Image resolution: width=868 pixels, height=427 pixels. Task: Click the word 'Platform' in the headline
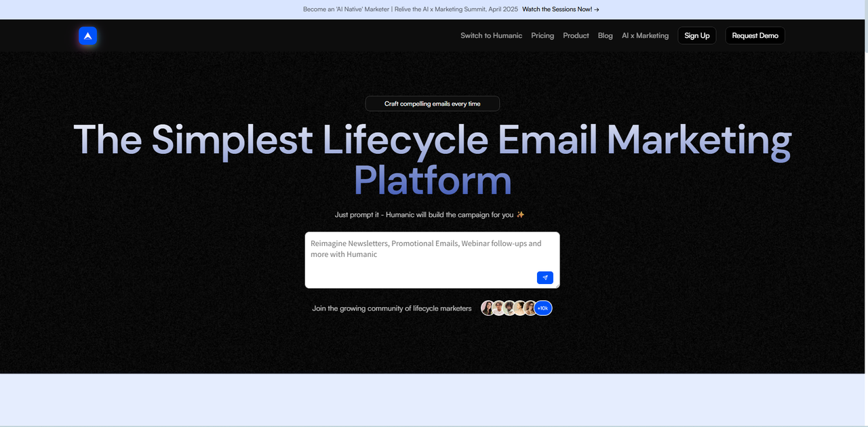pos(433,181)
